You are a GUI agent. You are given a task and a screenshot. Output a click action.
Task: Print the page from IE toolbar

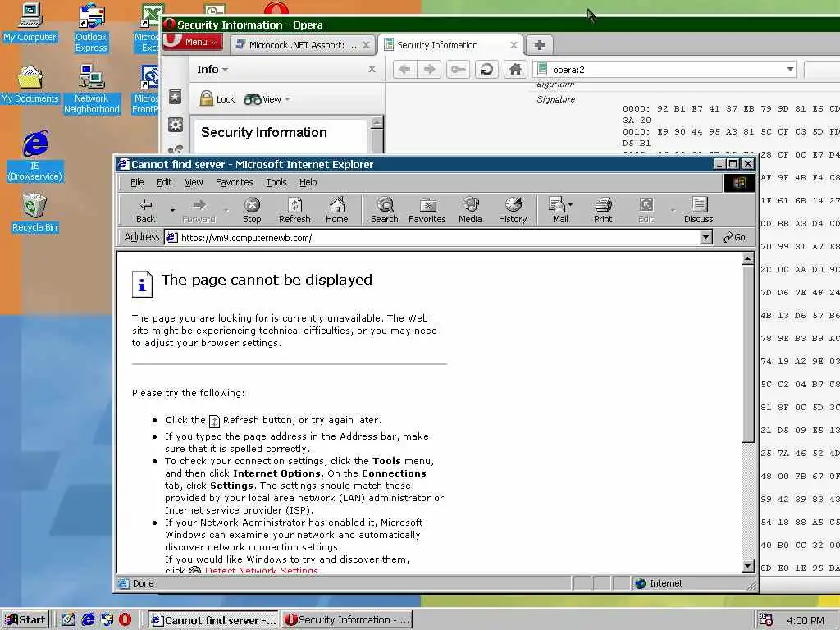pos(603,210)
